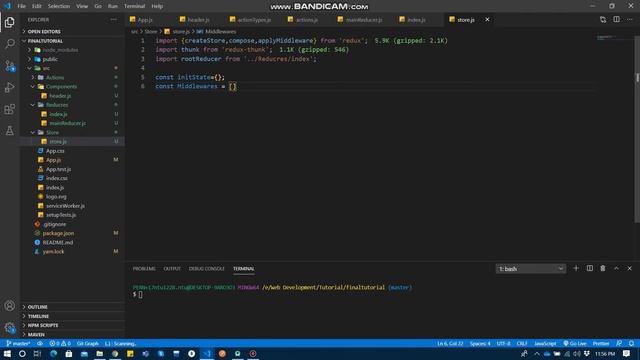Open the Manage gear icon
The image size is (640, 360).
10,327
